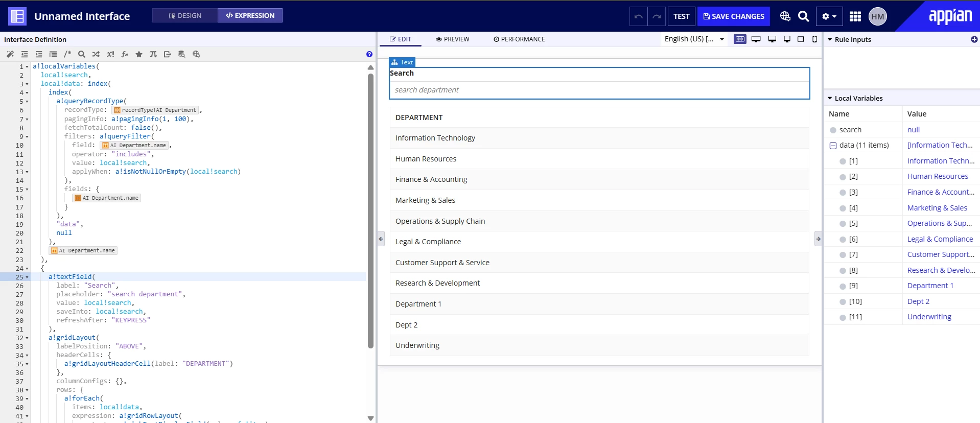
Task: Select the Text component tag label
Action: coord(402,62)
